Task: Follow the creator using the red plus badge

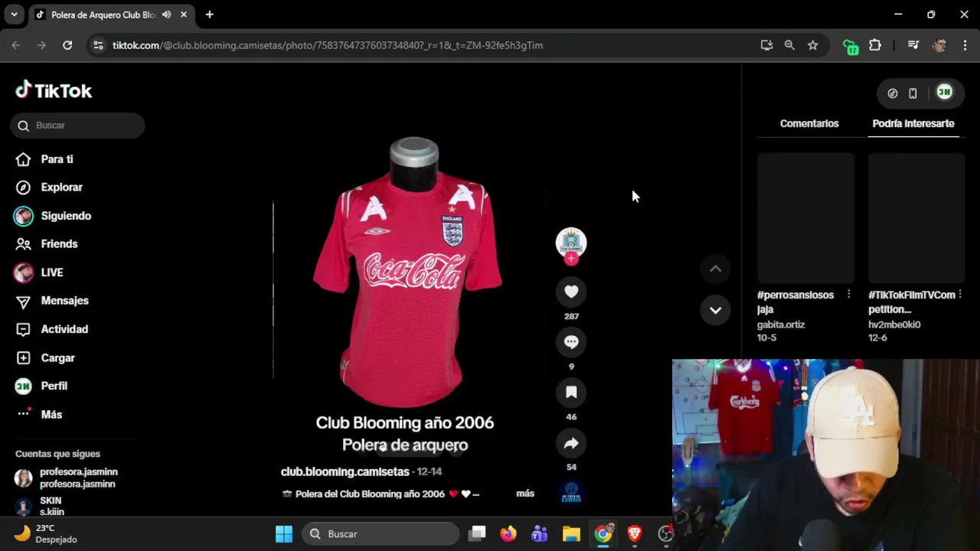Action: [x=571, y=259]
